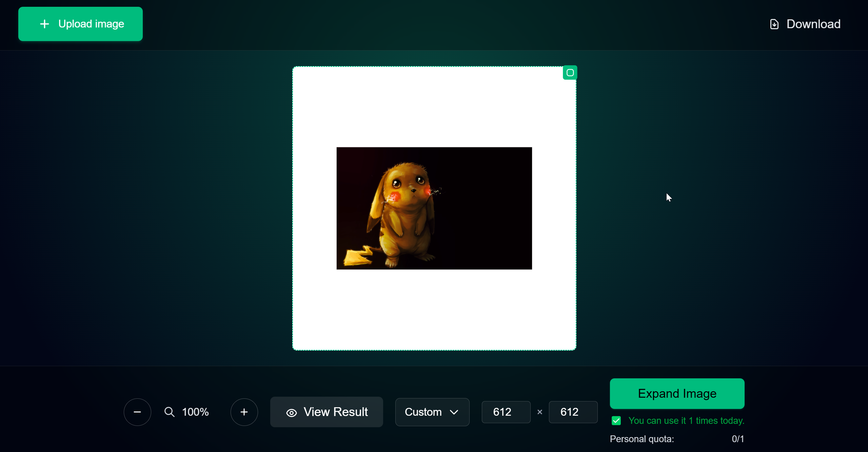Zoom in with the plus button
This screenshot has height=452, width=868.
pos(244,412)
